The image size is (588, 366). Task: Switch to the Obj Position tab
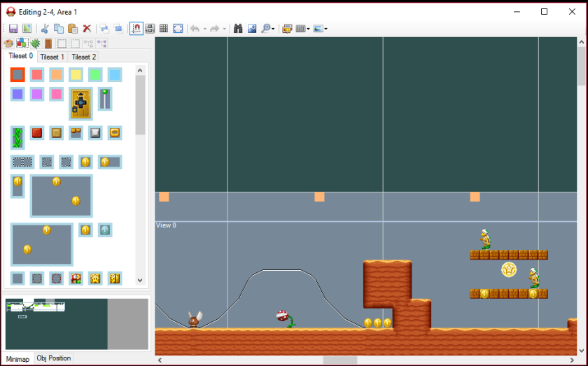54,358
